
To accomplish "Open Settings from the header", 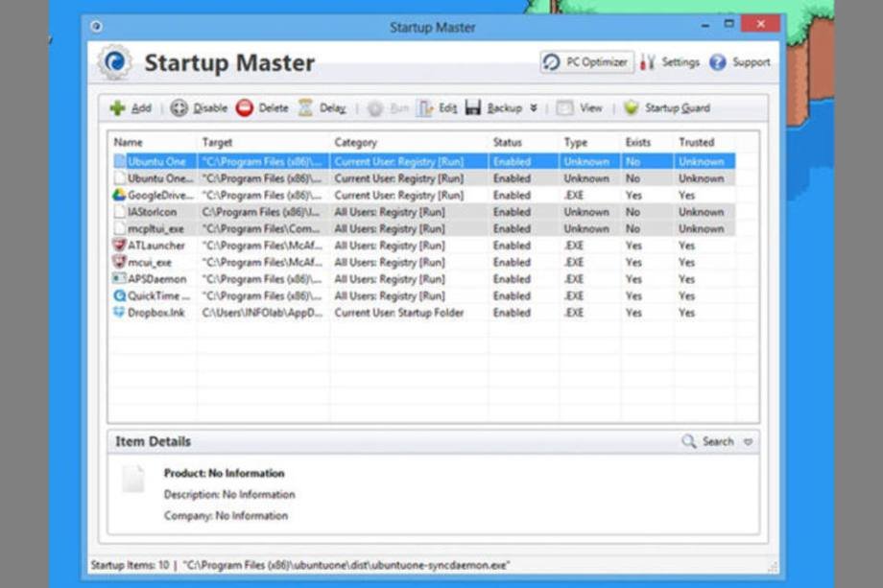I will (x=670, y=62).
